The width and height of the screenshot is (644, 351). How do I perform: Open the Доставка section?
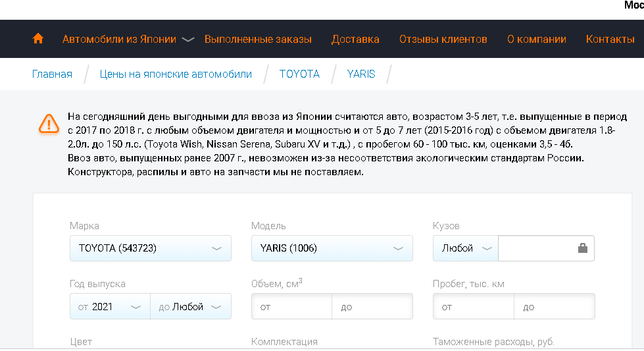pyautogui.click(x=355, y=40)
